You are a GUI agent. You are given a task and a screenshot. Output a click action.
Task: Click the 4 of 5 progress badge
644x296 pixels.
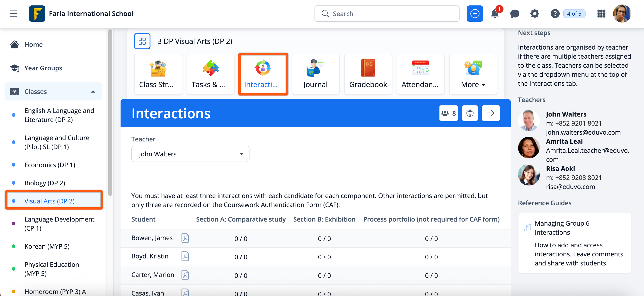574,14
